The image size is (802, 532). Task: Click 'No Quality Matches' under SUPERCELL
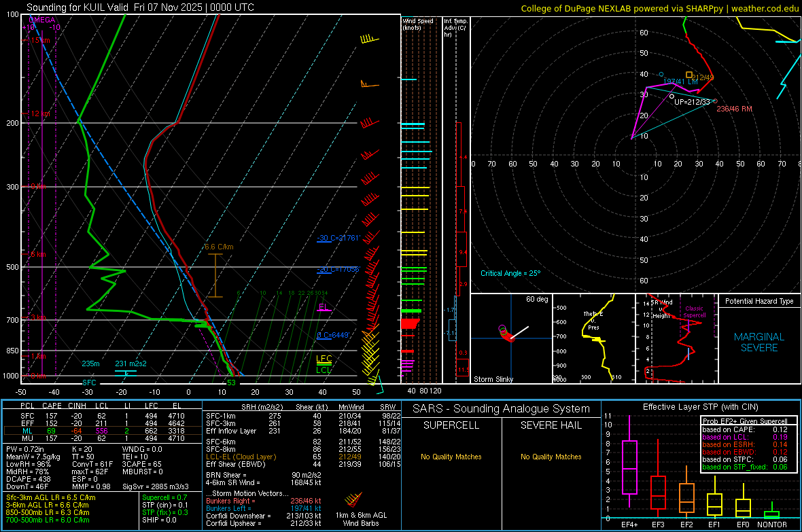click(x=451, y=457)
